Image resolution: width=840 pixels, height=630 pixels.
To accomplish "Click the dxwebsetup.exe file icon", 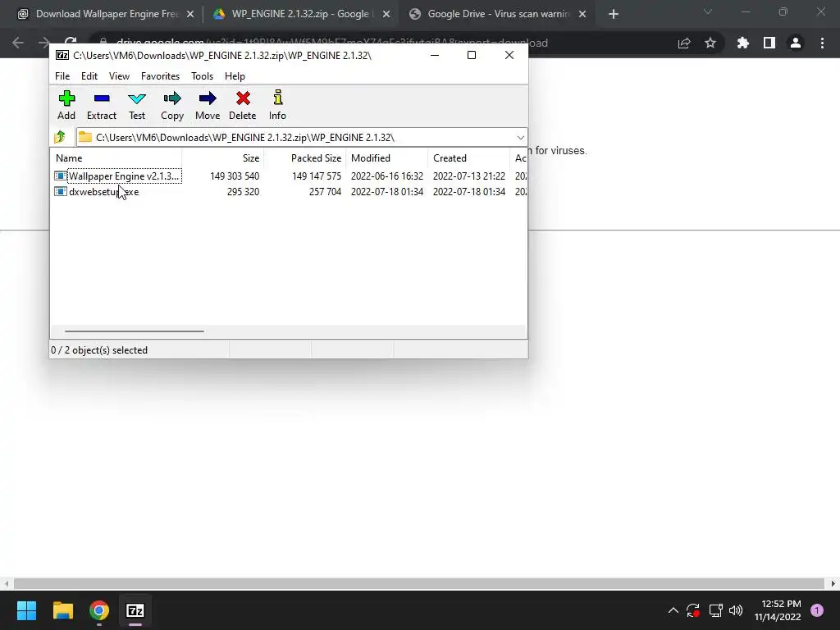I will pyautogui.click(x=61, y=192).
